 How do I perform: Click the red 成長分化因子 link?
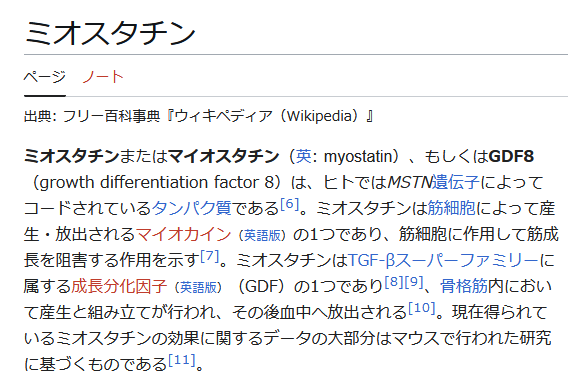pyautogui.click(x=119, y=286)
